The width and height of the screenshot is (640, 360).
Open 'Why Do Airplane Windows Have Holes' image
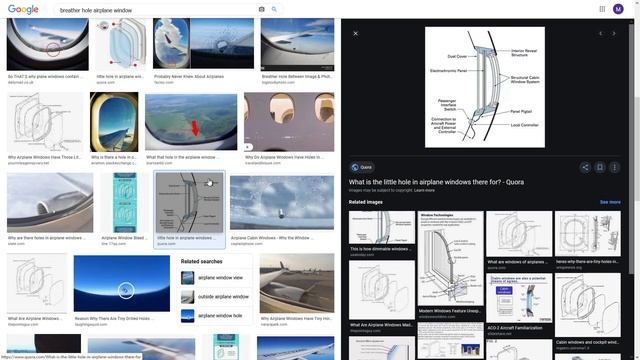pos(289,122)
